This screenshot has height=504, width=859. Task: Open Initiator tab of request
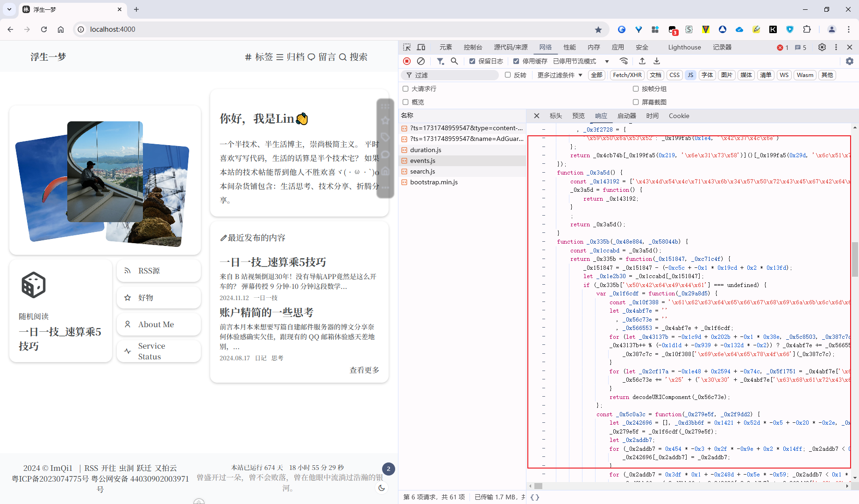pyautogui.click(x=626, y=116)
